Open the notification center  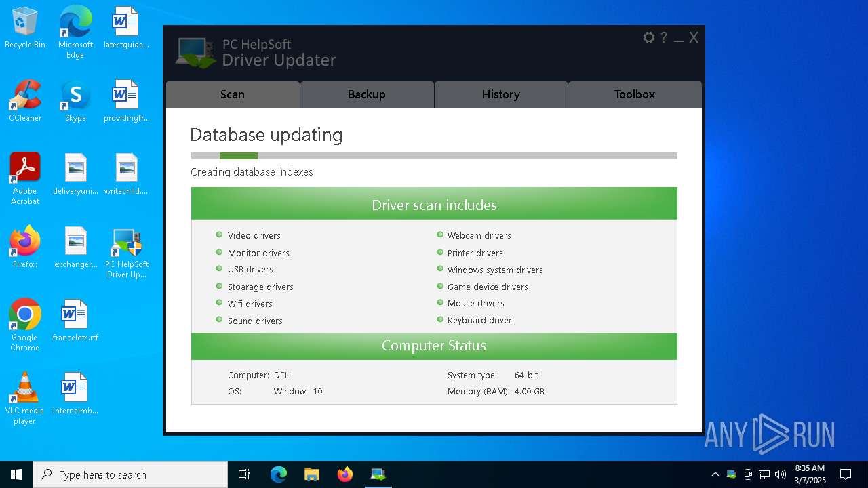pos(846,474)
